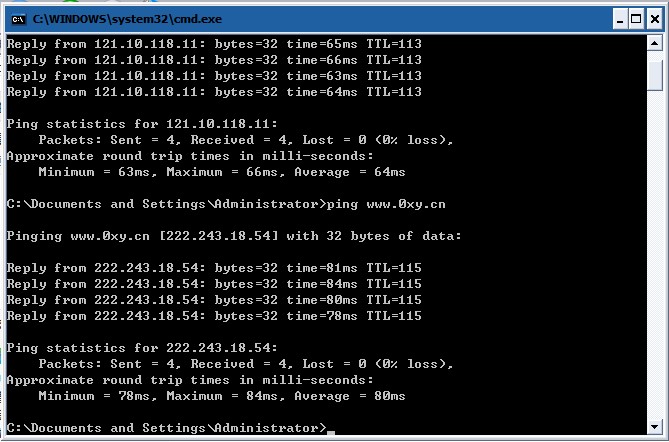Close the cmd.exe window
Viewport: 669px width, 442px height.
pyautogui.click(x=654, y=19)
